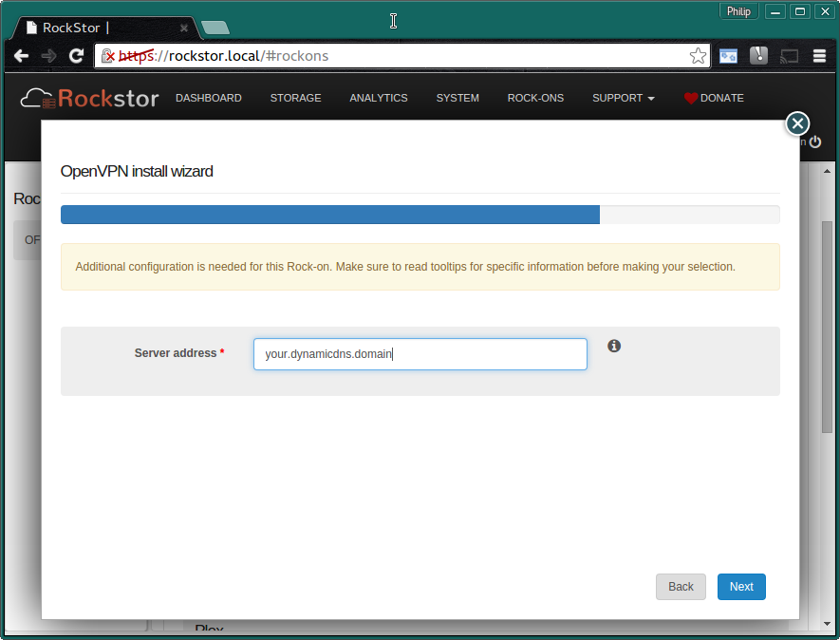The image size is (840, 640).
Task: Click the Rockstor logo
Action: pos(89,98)
